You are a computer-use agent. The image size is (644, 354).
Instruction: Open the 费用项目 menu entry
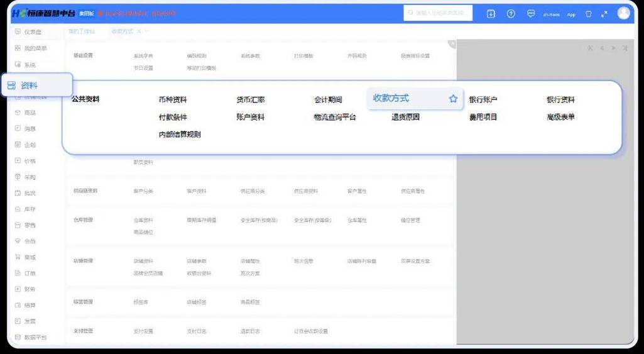[x=483, y=117]
